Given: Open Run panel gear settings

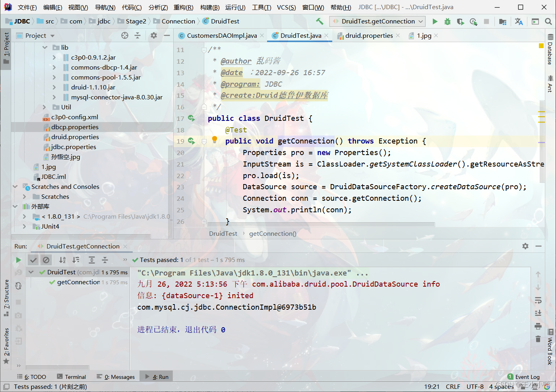Looking at the screenshot, I should (525, 246).
